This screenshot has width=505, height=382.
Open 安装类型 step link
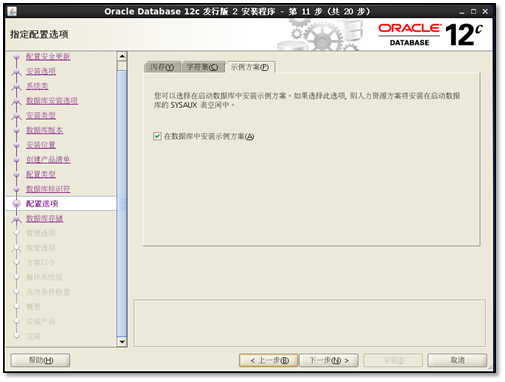click(41, 115)
